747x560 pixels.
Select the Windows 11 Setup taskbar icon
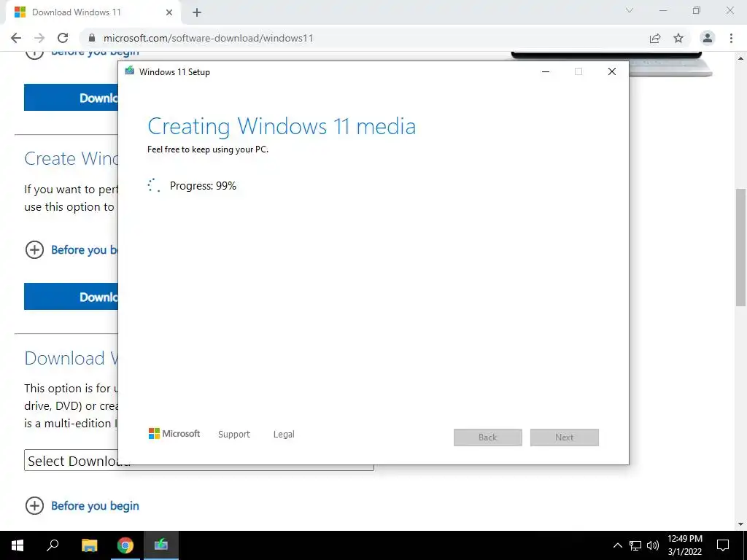point(161,545)
